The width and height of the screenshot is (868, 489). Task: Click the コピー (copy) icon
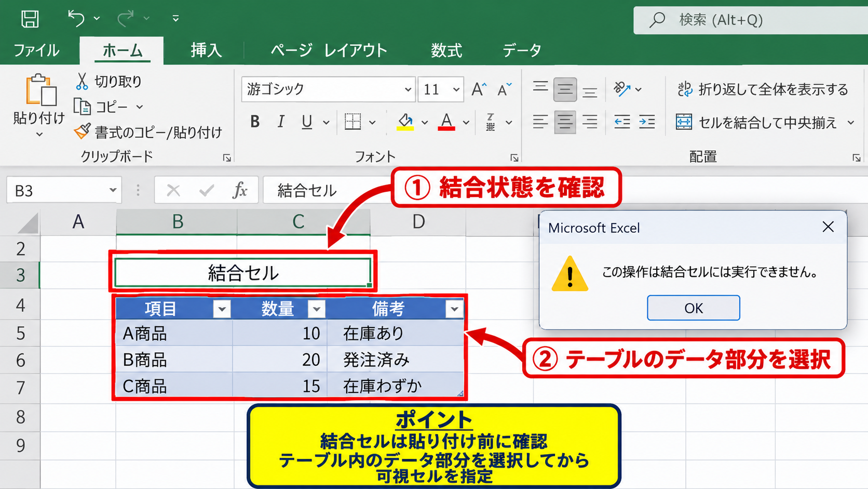pyautogui.click(x=82, y=107)
